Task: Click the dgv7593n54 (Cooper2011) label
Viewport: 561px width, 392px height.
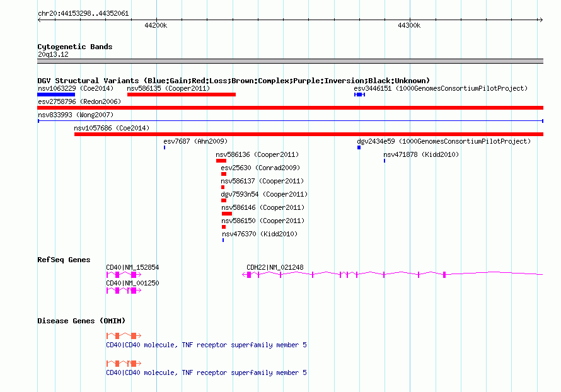Action: click(x=264, y=194)
